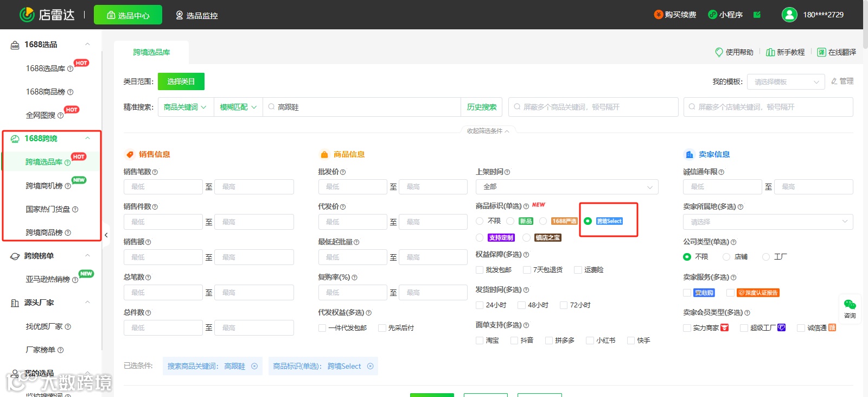Image resolution: width=868 pixels, height=397 pixels.
Task: Click the 屏蔽多个店铺关键词 input field
Action: (768, 107)
